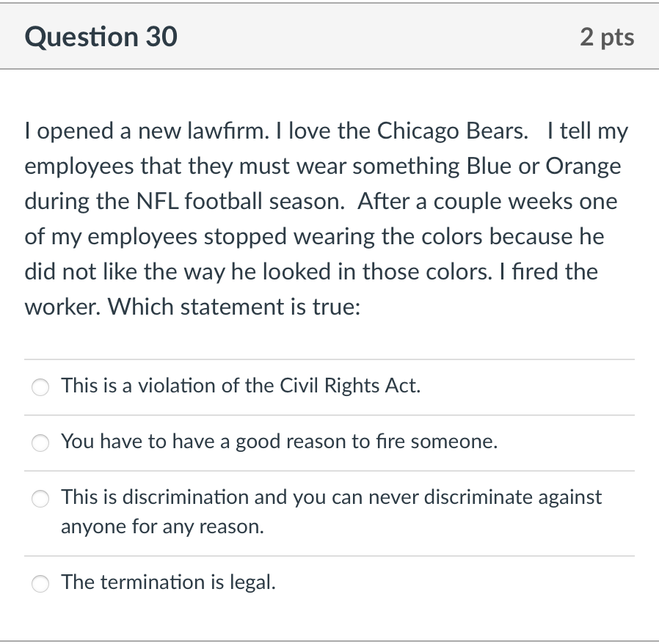Image resolution: width=659 pixels, height=644 pixels.
Task: Choose the "good reason to fire someone" radio button
Action: point(41,442)
